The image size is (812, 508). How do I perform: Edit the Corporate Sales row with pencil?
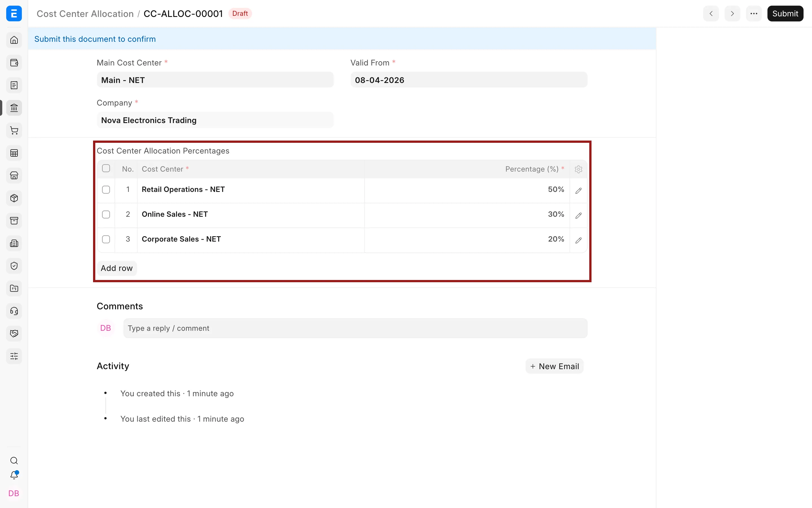click(578, 240)
